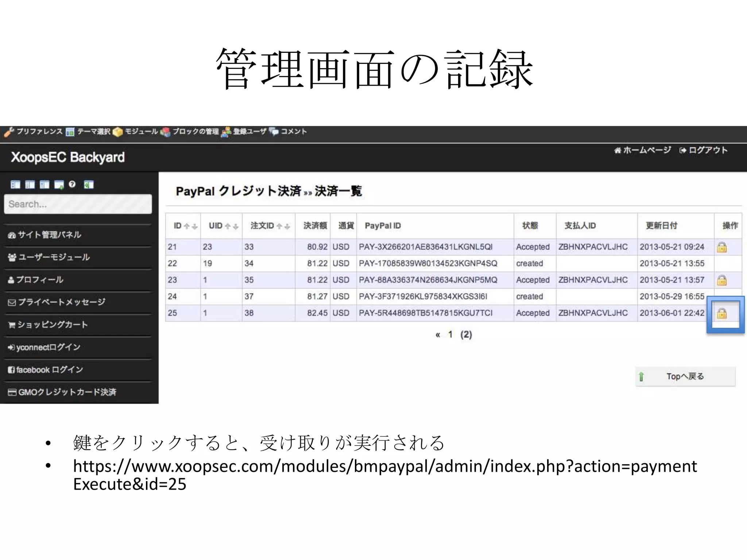This screenshot has height=560, width=747.
Task: Open ブロックの管理 block management
Action: pos(190,132)
